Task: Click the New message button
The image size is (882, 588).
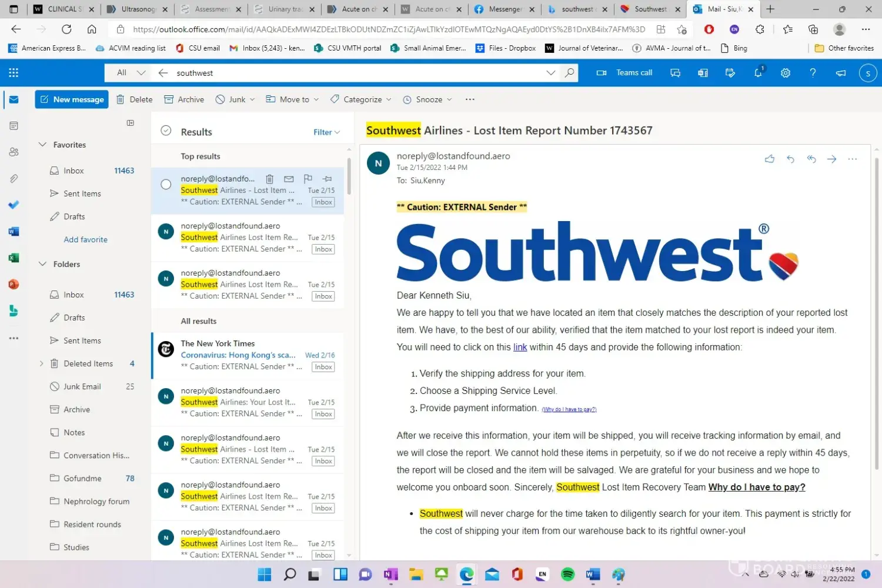Action: point(72,99)
